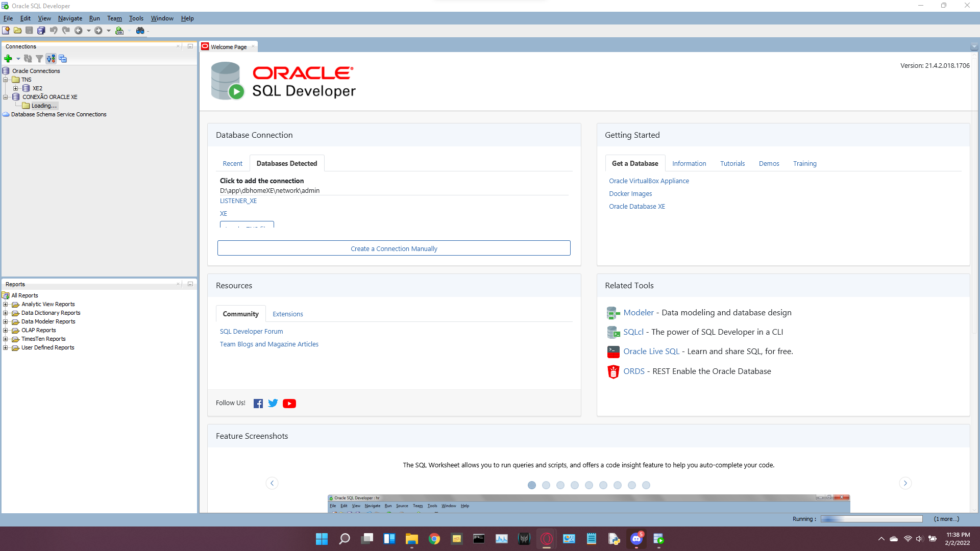980x551 pixels.
Task: Open Discord from the taskbar
Action: (x=636, y=539)
